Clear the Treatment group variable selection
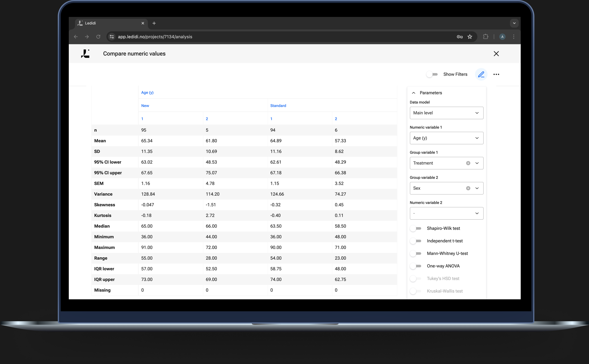 tap(468, 163)
